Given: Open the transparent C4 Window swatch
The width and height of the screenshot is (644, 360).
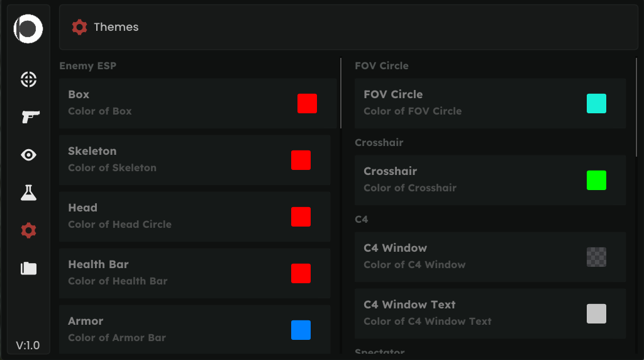Looking at the screenshot, I should [596, 257].
